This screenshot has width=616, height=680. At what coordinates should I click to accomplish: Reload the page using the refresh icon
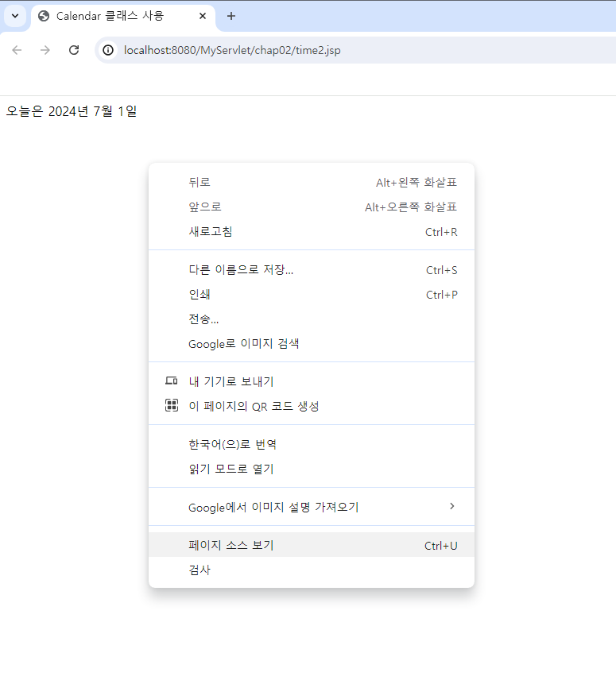pyautogui.click(x=74, y=50)
